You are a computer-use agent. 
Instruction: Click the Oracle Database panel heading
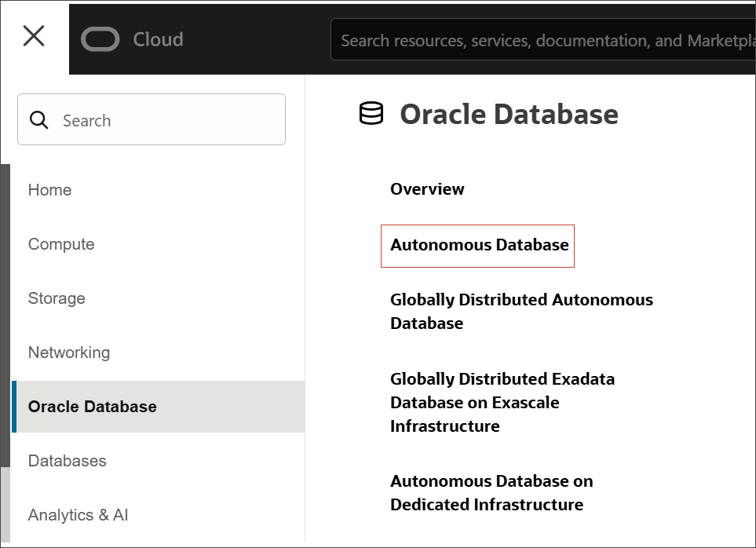click(x=509, y=115)
